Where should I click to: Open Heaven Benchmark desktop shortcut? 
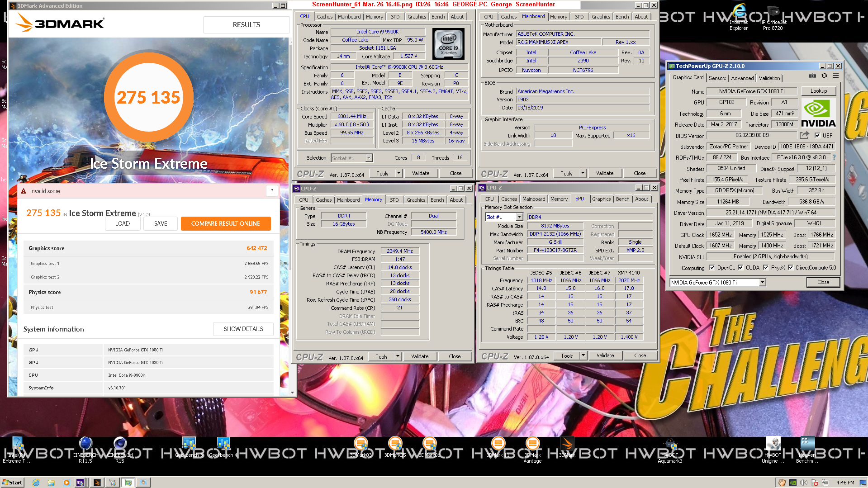point(807,450)
